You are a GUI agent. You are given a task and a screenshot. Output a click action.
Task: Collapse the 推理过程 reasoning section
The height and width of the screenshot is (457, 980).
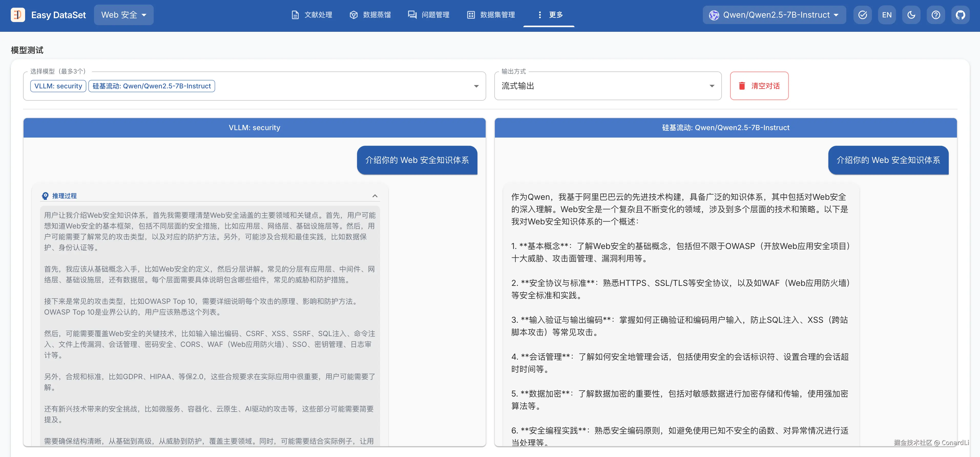[x=375, y=196]
